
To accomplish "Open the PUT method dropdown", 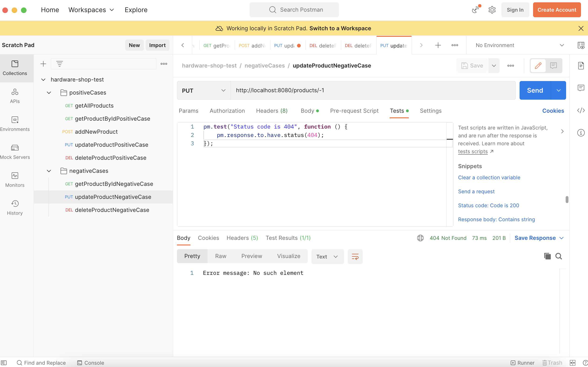I will pyautogui.click(x=204, y=91).
